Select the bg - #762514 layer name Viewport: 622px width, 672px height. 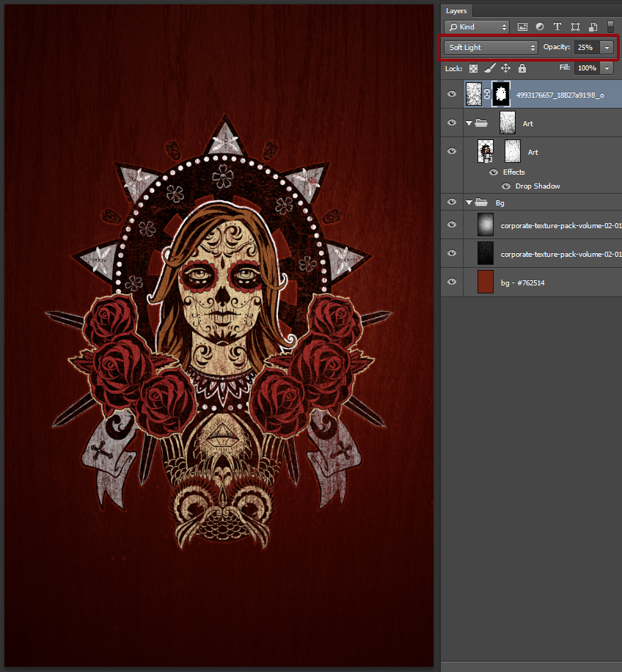[523, 283]
